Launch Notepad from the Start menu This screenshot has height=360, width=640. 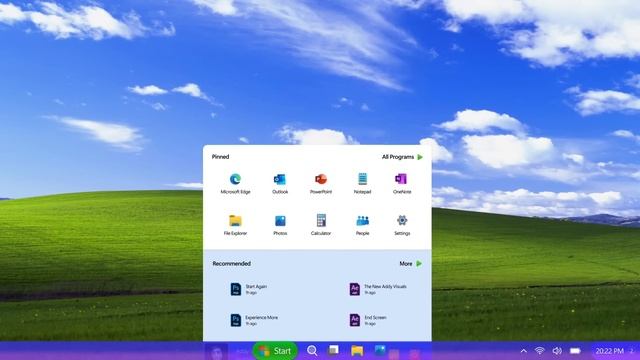click(x=362, y=183)
